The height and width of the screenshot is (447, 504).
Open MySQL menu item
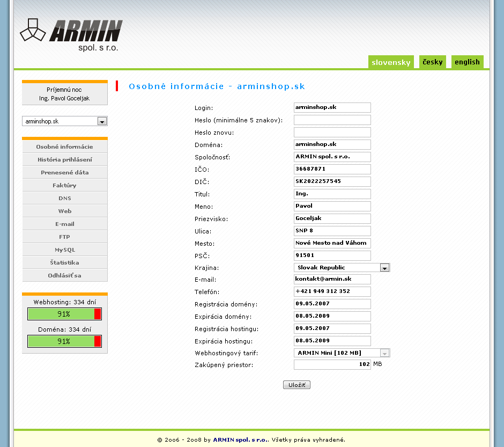[x=64, y=250]
